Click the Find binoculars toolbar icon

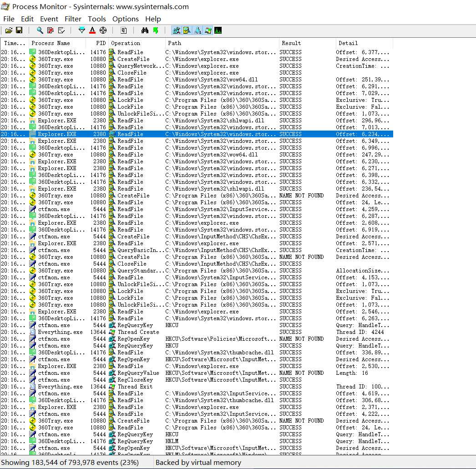coord(145,30)
